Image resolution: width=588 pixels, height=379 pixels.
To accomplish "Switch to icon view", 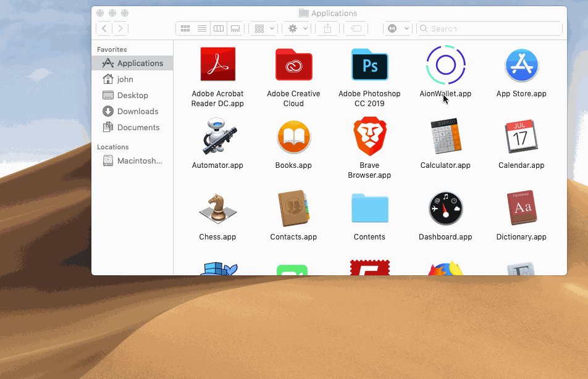I will (x=185, y=28).
